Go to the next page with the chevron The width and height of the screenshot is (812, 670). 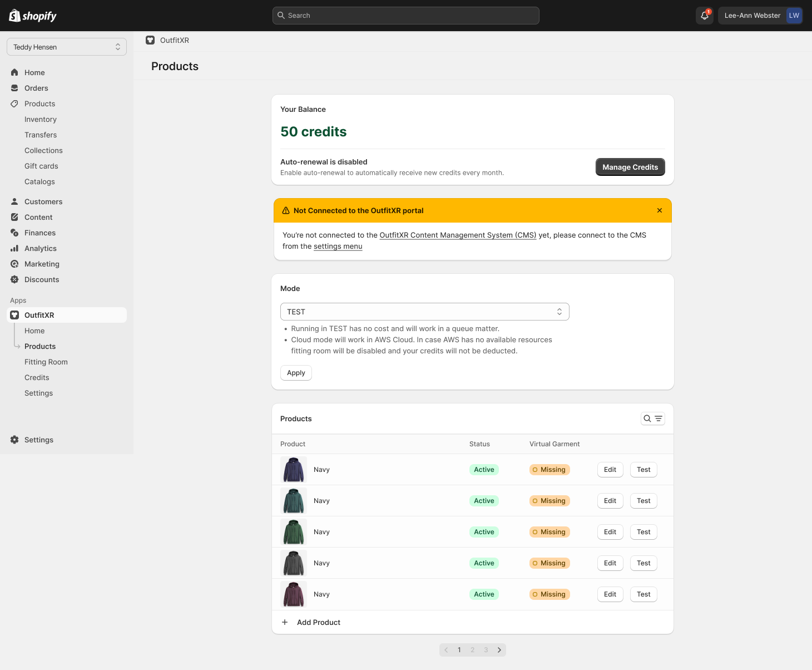[x=499, y=650]
